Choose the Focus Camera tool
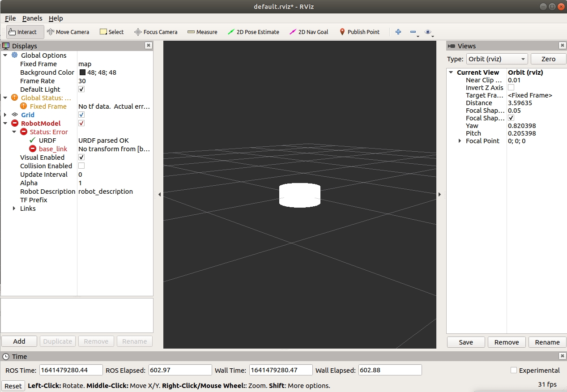The image size is (567, 392). tap(156, 32)
